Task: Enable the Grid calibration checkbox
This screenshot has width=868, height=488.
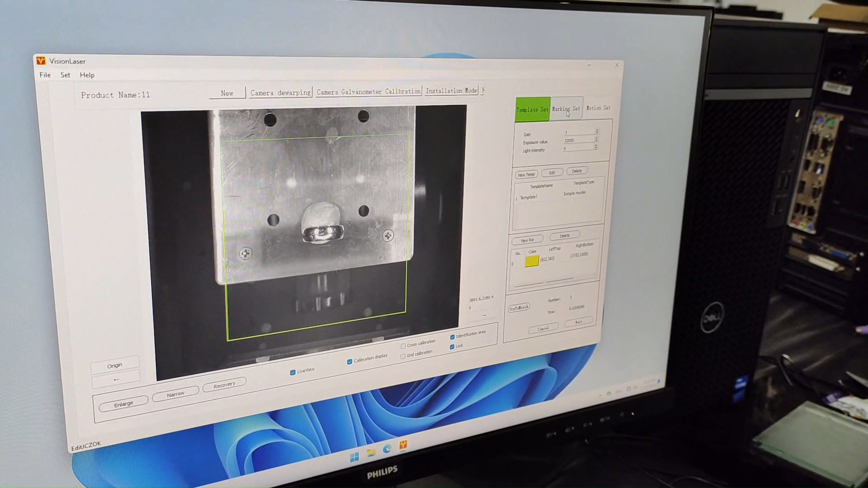Action: click(403, 356)
